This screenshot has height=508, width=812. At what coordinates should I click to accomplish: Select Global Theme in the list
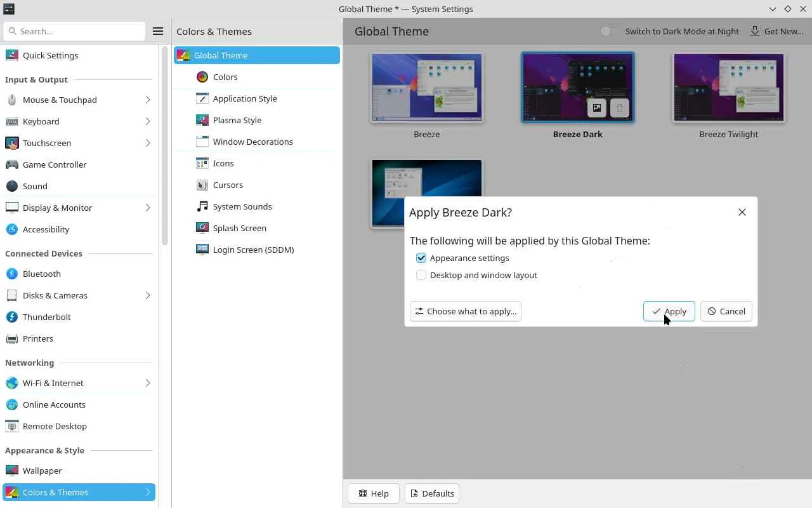point(257,55)
